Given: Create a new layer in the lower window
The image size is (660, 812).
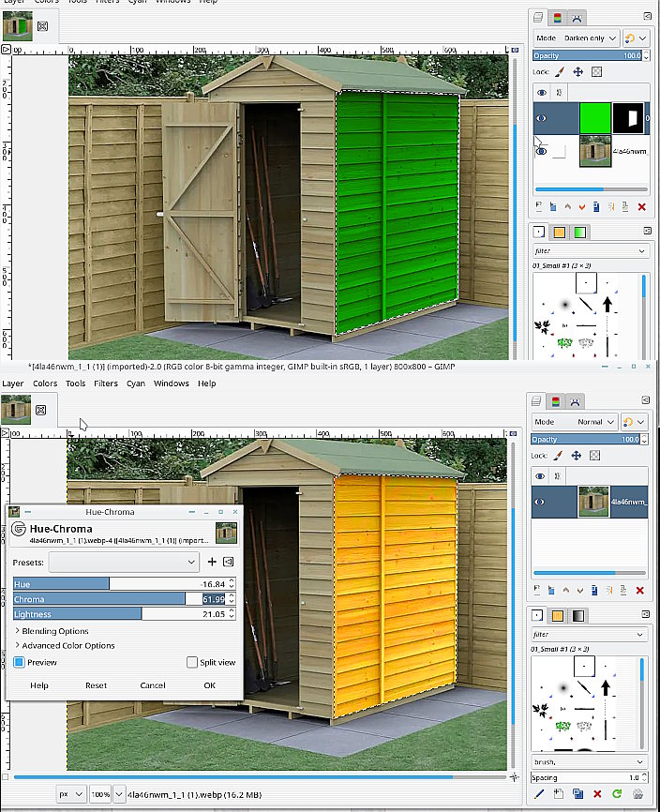Looking at the screenshot, I should click(x=537, y=590).
